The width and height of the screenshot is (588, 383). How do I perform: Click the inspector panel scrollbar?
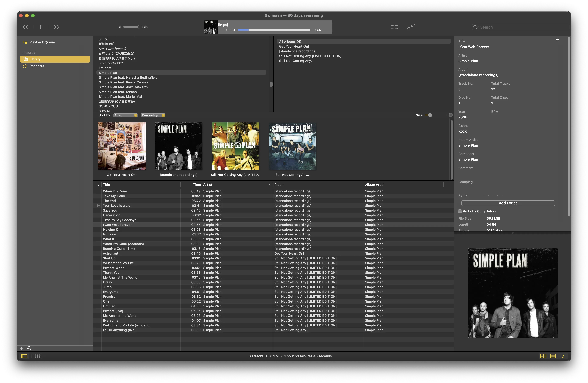click(569, 126)
